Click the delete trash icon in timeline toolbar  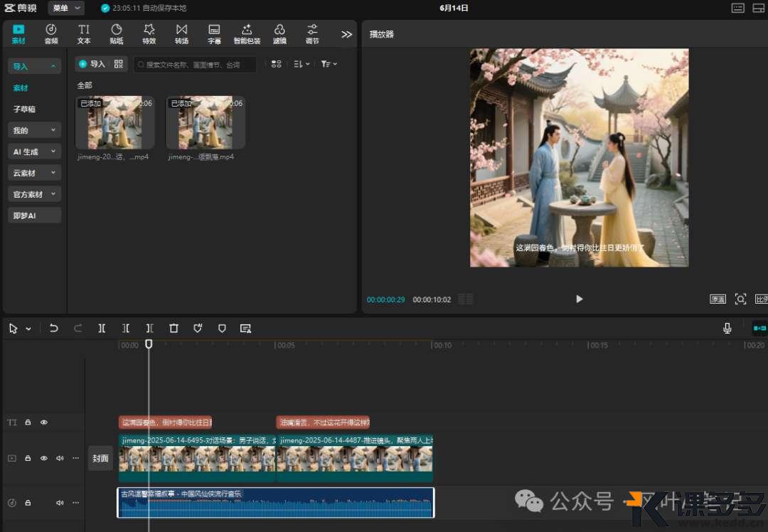(x=174, y=328)
